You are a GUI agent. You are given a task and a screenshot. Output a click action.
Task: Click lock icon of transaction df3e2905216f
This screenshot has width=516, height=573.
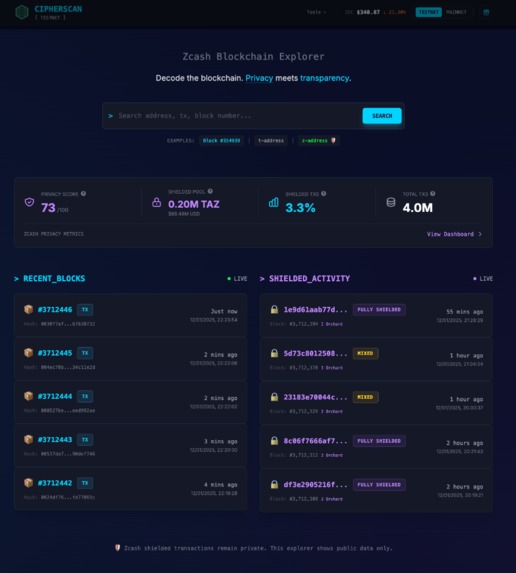pyautogui.click(x=274, y=485)
